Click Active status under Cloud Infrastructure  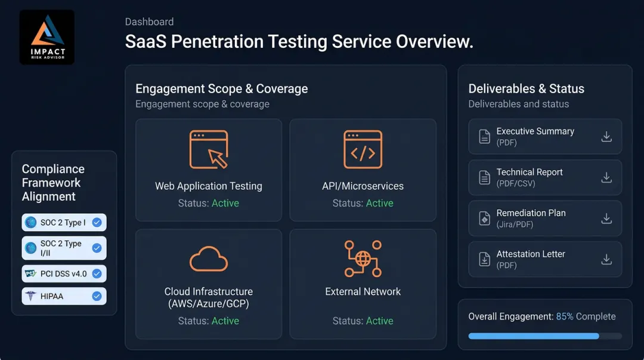coord(225,321)
